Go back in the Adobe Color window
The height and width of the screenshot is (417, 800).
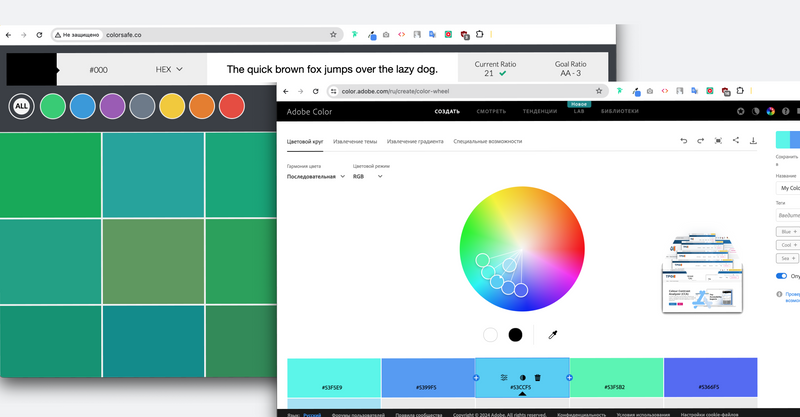pos(286,91)
